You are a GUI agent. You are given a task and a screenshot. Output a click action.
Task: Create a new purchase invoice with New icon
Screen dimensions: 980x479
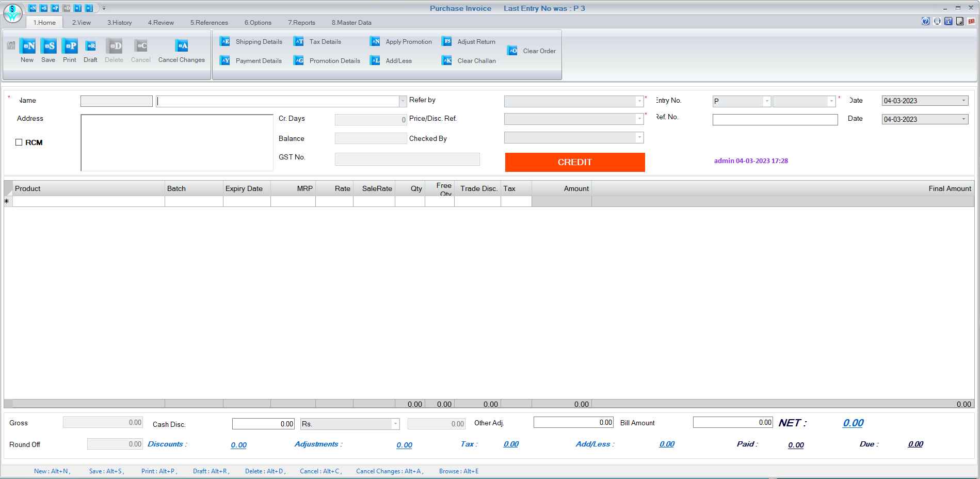pyautogui.click(x=27, y=50)
